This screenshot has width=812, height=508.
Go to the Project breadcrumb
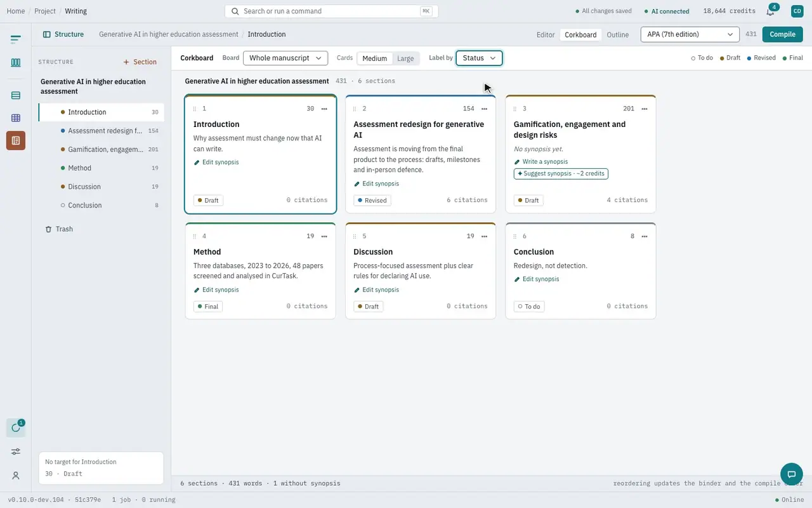(45, 11)
